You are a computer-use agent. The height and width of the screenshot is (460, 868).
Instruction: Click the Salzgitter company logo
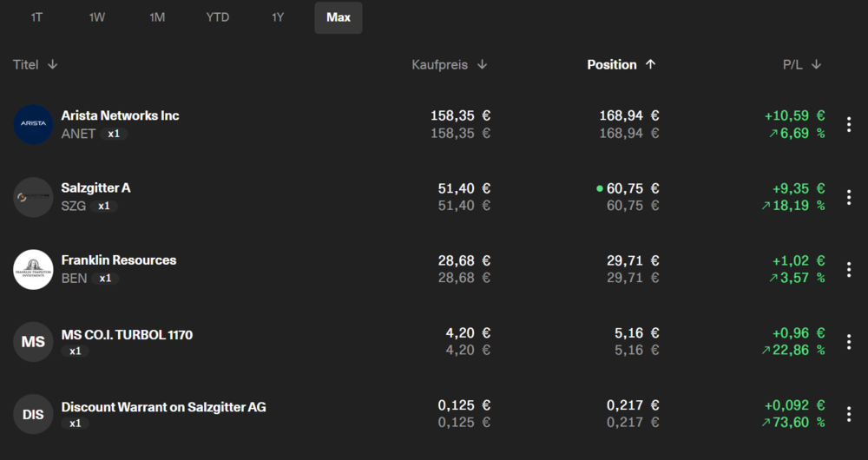pyautogui.click(x=33, y=197)
